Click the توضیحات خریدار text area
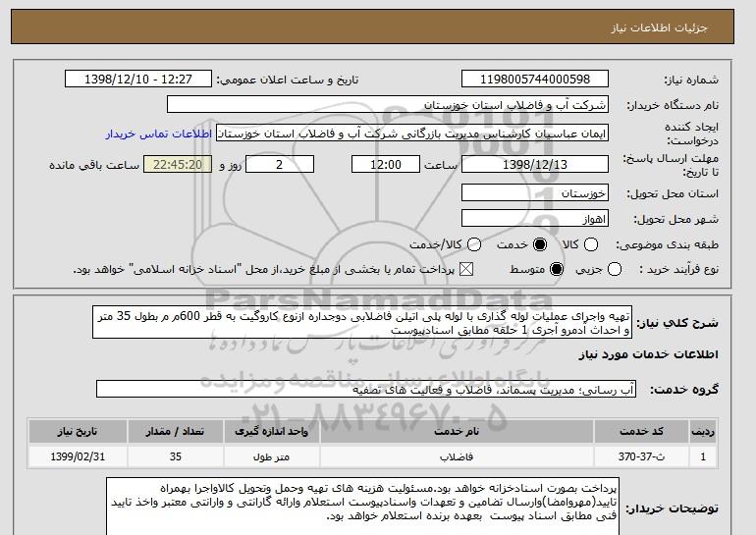 (x=362, y=507)
